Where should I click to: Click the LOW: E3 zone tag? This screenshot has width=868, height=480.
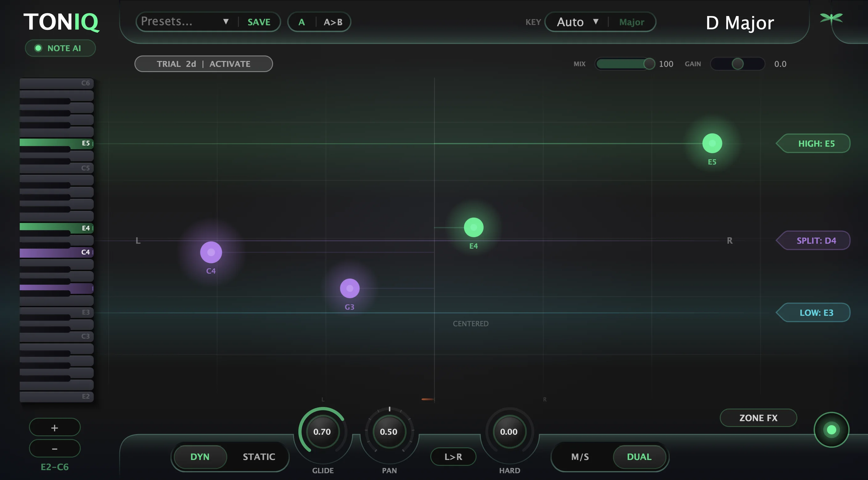click(813, 313)
